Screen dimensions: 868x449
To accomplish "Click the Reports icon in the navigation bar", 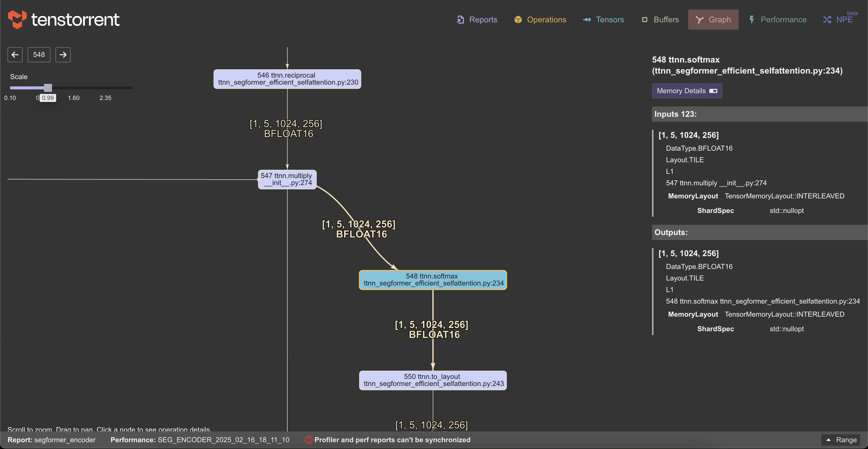I will 461,20.
